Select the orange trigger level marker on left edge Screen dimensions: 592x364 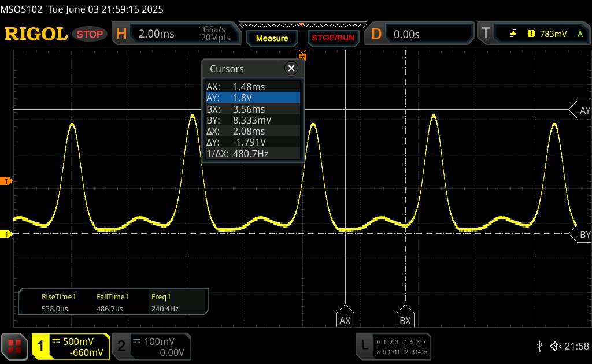pos(6,181)
